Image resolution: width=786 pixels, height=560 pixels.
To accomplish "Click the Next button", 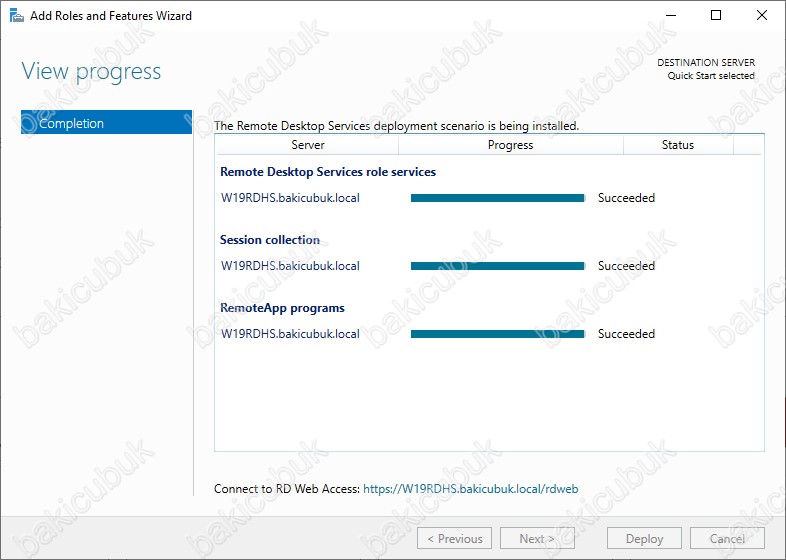I will tap(537, 538).
